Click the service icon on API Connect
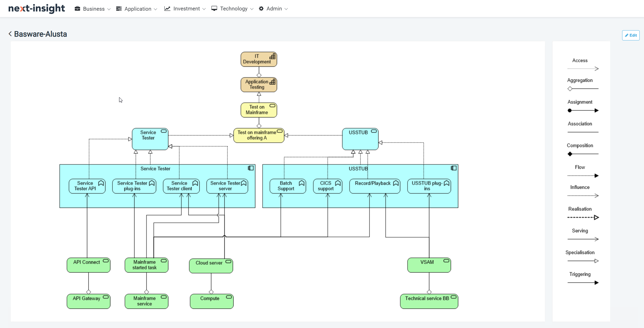644x328 pixels. 106,261
